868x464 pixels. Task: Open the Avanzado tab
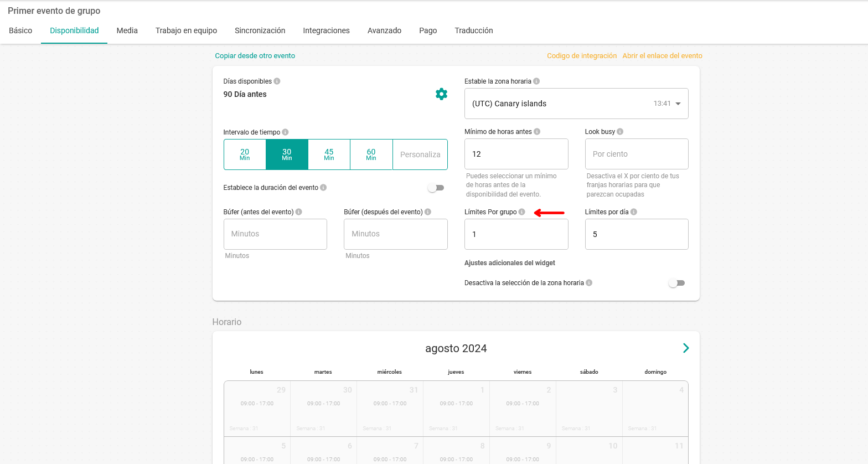(x=384, y=31)
